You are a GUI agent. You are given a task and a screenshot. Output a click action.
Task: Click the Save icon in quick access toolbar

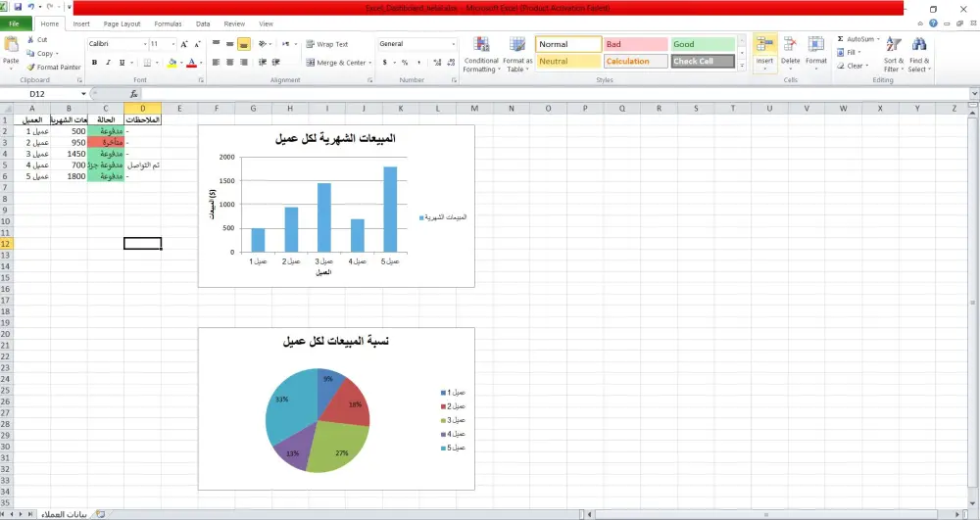(x=18, y=8)
